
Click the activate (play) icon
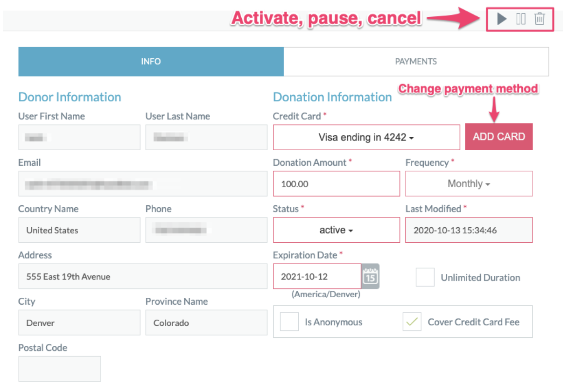click(502, 19)
